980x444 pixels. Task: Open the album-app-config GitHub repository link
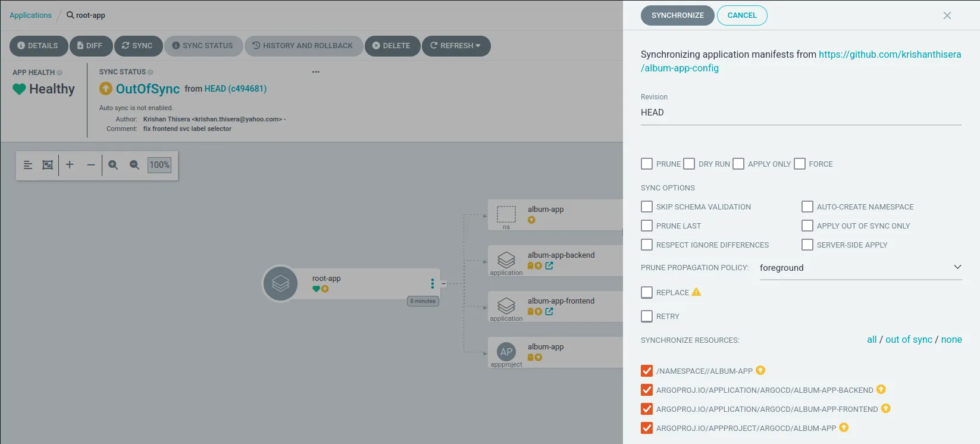(800, 61)
